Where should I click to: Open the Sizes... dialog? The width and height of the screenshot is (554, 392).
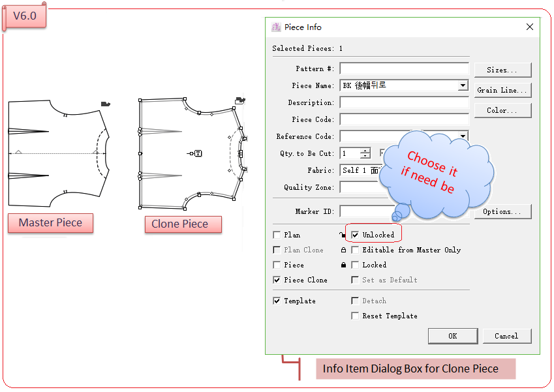point(502,70)
